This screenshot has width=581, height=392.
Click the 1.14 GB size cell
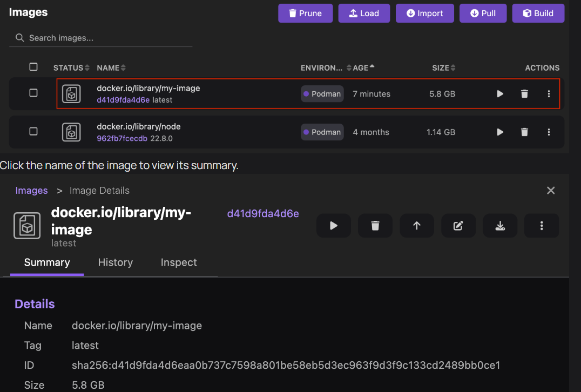(441, 132)
